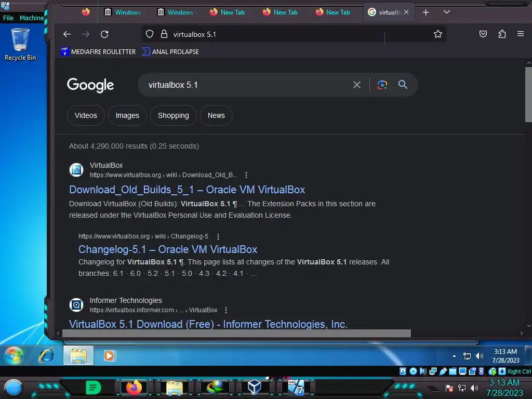Open Download_Old_Builds_5_1 Oracle VM VirtualBox link
The width and height of the screenshot is (532, 399).
click(187, 190)
